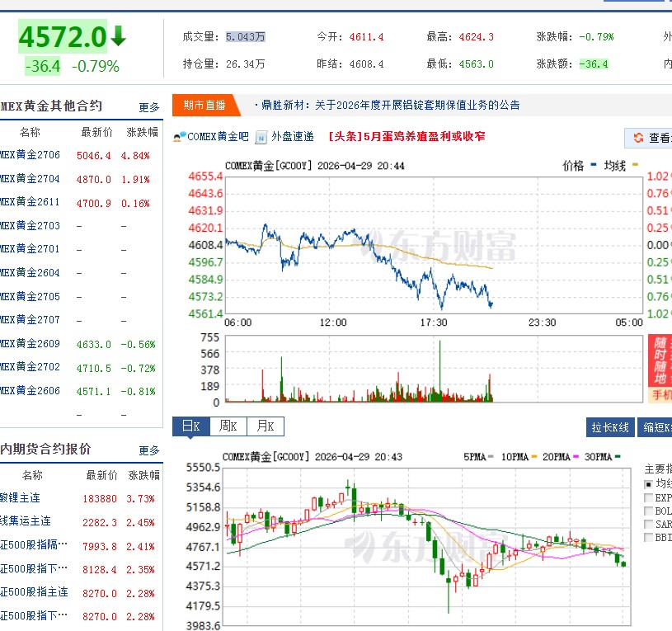Enable the EXPMA indicator checkbox
672x631 pixels.
[x=648, y=497]
